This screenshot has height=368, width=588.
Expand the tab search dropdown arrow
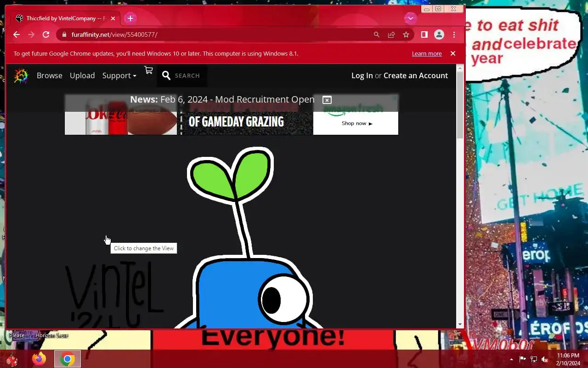410,18
